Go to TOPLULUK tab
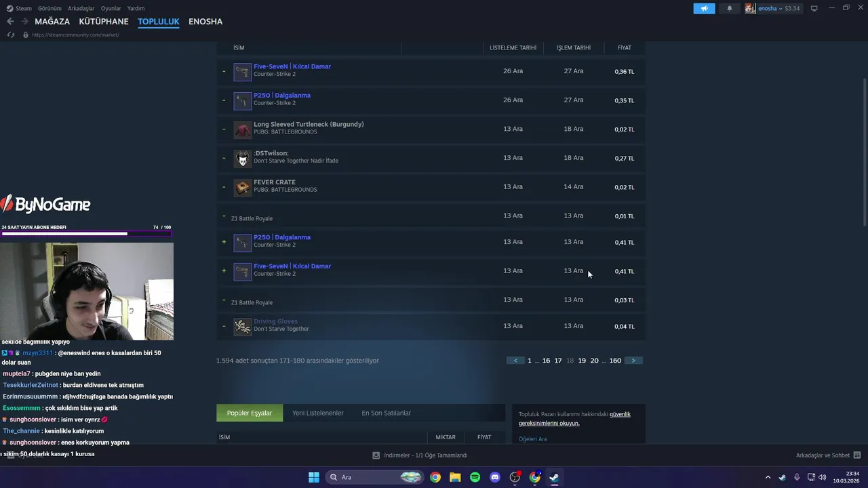The width and height of the screenshot is (868, 488). (159, 22)
